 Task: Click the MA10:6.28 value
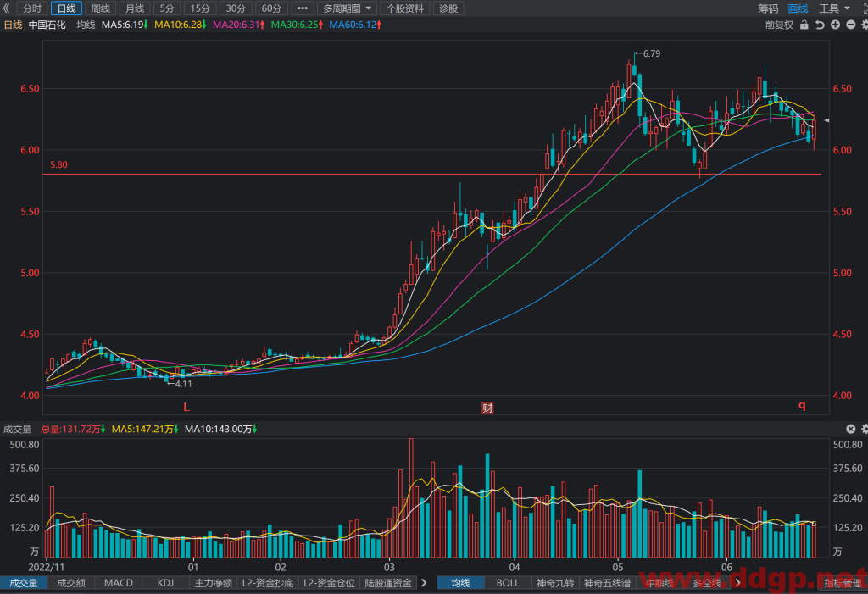coord(181,25)
